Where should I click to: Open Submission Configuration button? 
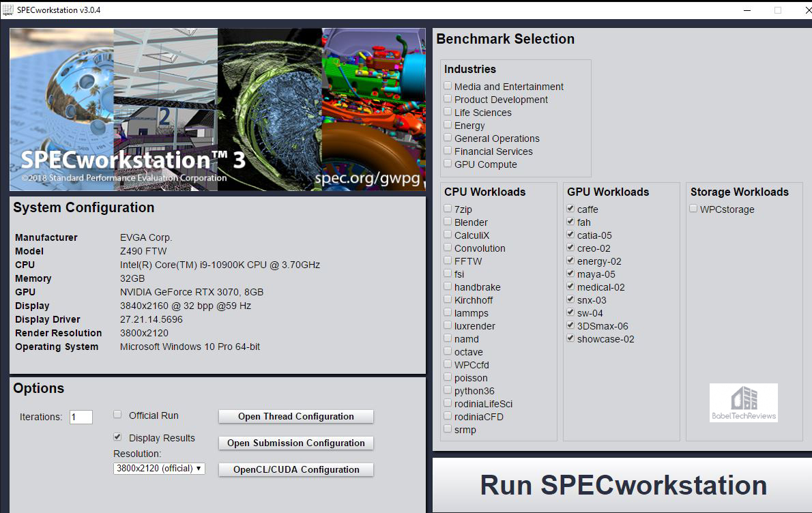coord(295,443)
